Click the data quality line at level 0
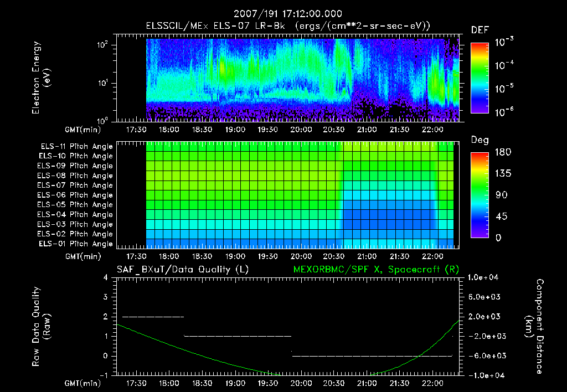 click(x=373, y=356)
